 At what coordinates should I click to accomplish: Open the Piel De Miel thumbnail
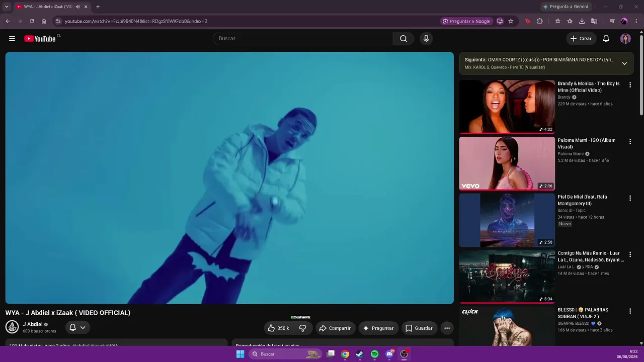click(x=507, y=220)
